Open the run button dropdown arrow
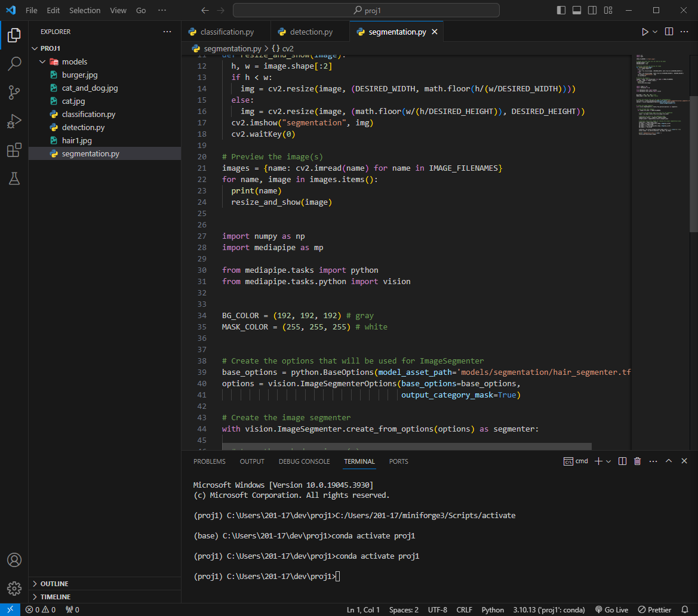Viewport: 698px width, 616px height. click(x=655, y=32)
